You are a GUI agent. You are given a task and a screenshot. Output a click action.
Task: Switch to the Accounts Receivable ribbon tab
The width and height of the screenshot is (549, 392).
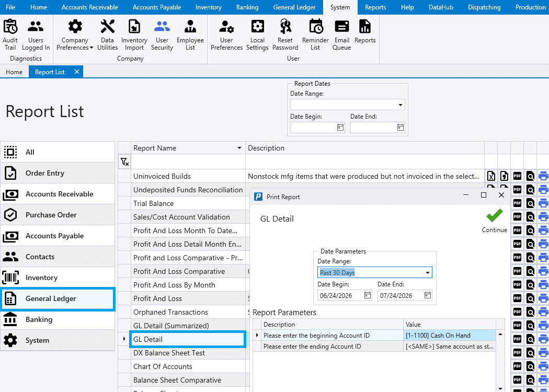(89, 7)
